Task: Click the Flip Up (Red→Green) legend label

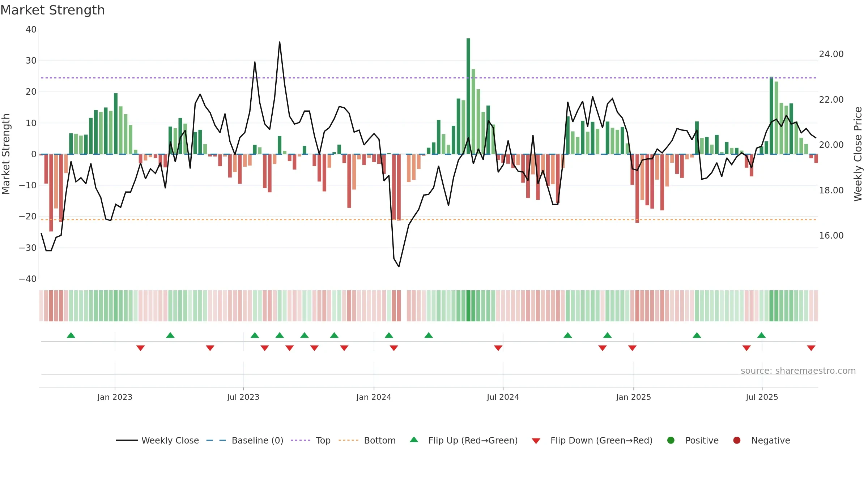Action: point(473,440)
